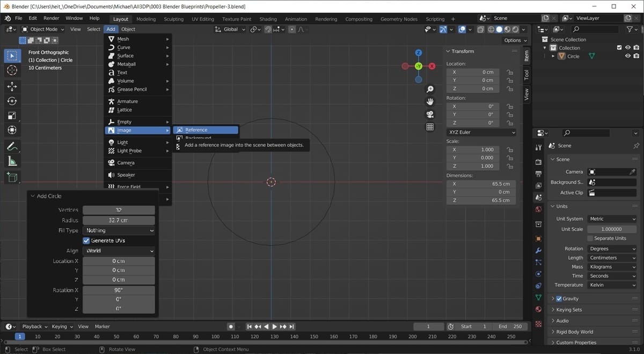Viewport: 644px width, 354px height.
Task: Select the Rotate tool
Action: pos(12,101)
